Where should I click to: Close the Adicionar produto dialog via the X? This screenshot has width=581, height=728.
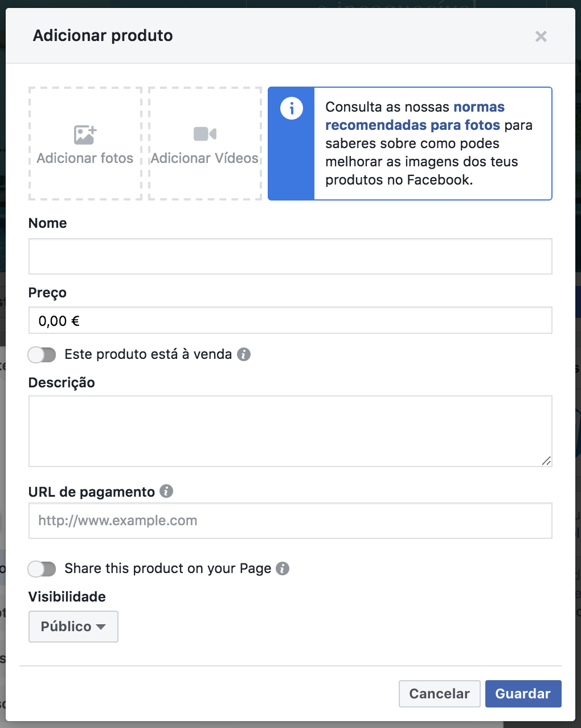point(541,36)
